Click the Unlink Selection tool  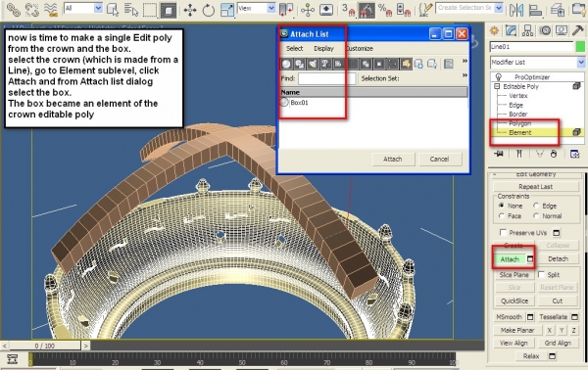pyautogui.click(x=32, y=10)
